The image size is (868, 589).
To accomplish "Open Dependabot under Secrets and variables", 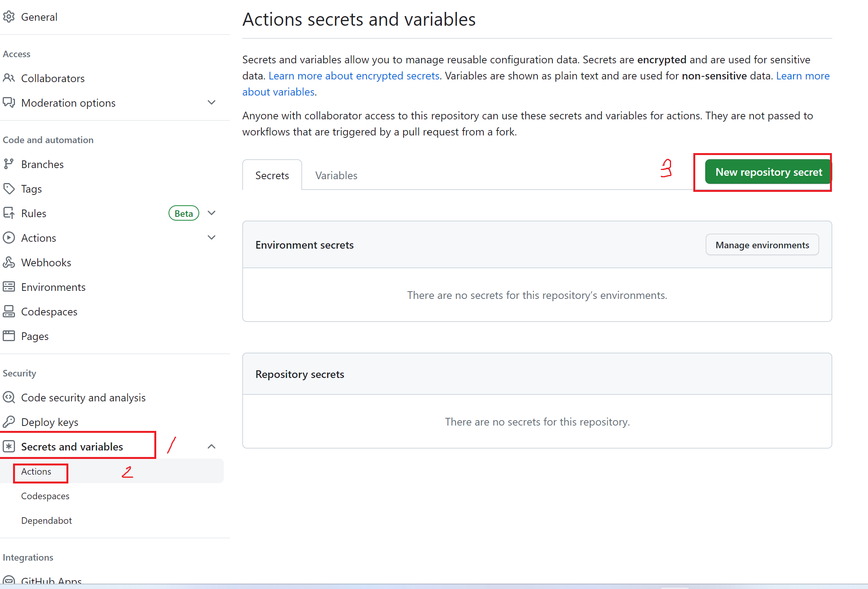I will pyautogui.click(x=46, y=521).
